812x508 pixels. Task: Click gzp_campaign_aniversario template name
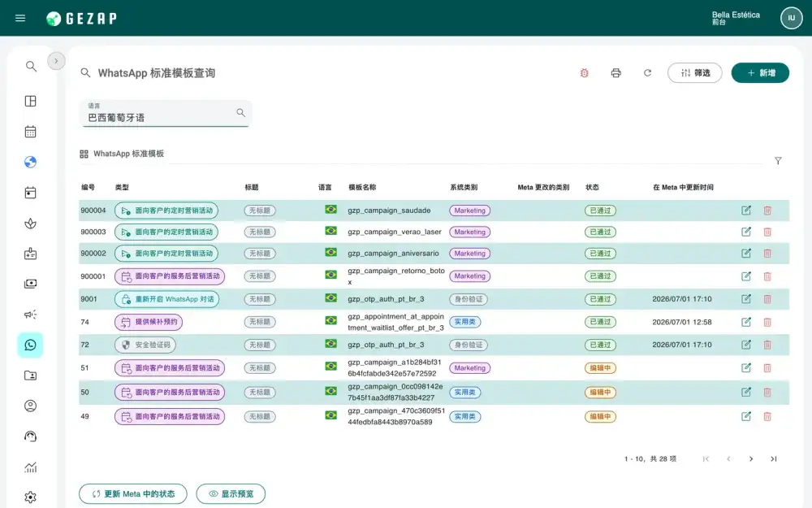click(x=393, y=254)
